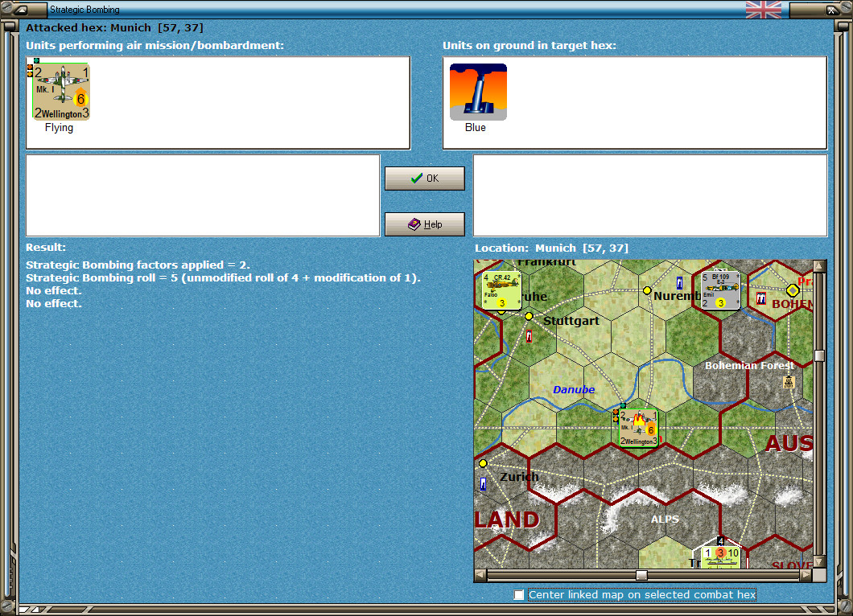Click the map's vertical scrollbar thumb
This screenshot has height=616, width=853.
click(x=819, y=355)
